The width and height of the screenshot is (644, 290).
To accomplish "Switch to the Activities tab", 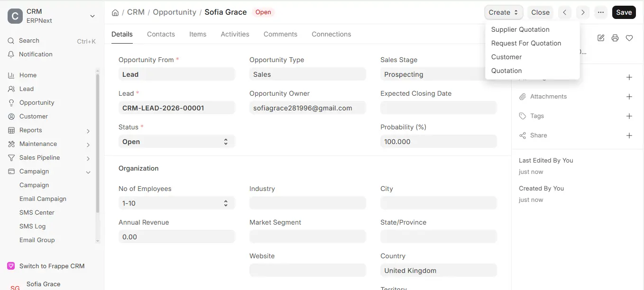I will point(235,34).
